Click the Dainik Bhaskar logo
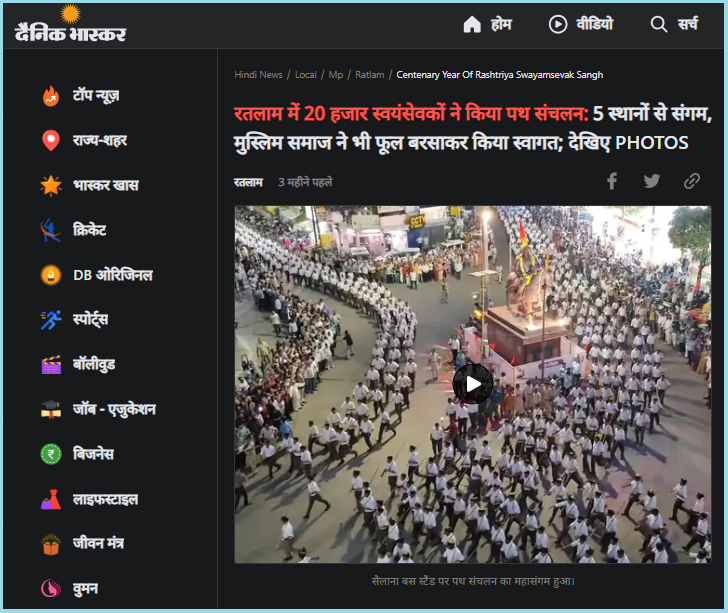This screenshot has height=613, width=728. coord(70,25)
